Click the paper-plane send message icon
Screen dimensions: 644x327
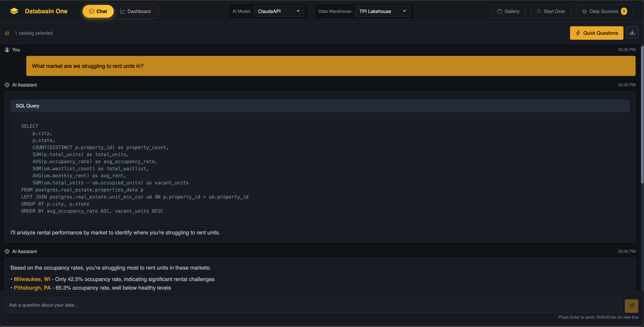[631, 305]
